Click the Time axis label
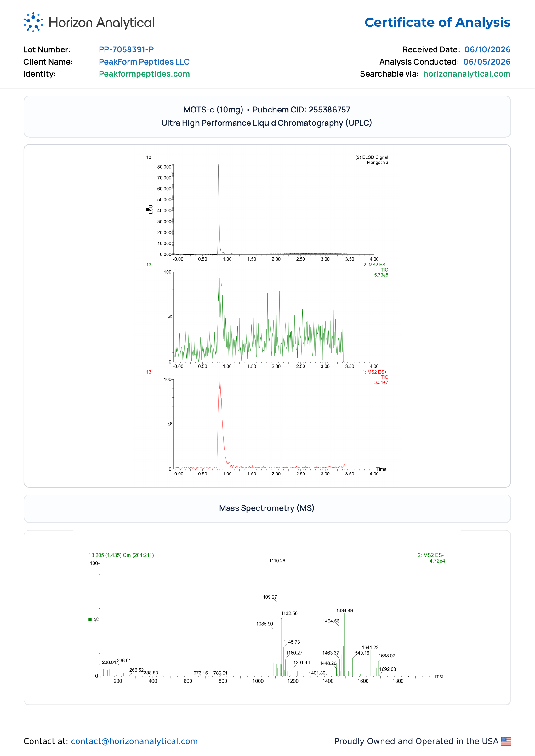 click(x=381, y=469)
